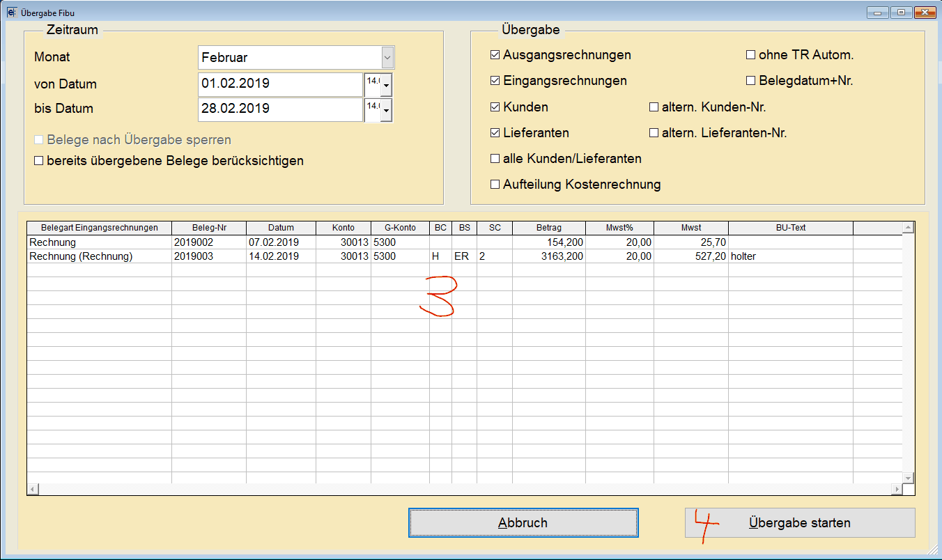Click the G-Konto column header
The width and height of the screenshot is (942, 560).
pos(400,228)
